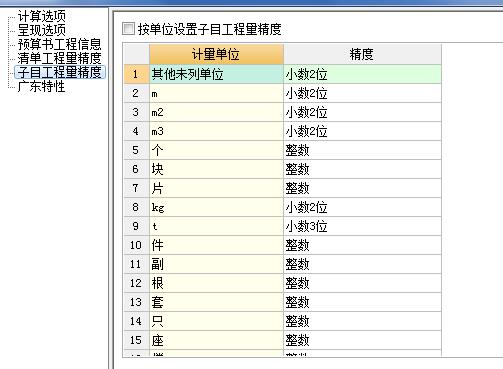Click 小数2位 precision for kg row
503x369 pixels.
pos(362,207)
